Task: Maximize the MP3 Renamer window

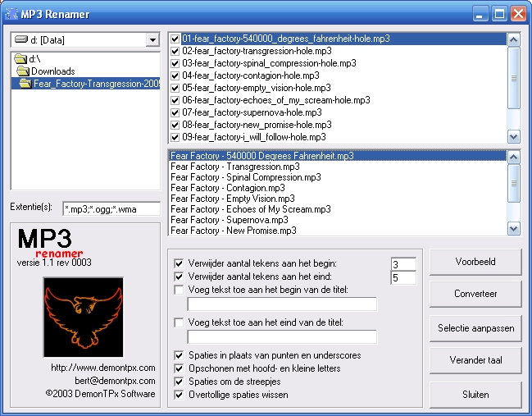Action: pos(499,14)
